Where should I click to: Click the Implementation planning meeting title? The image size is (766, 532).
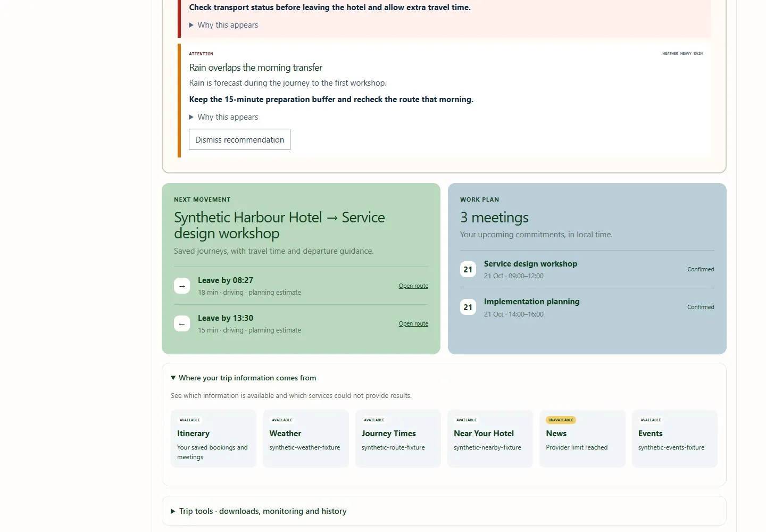(x=531, y=302)
